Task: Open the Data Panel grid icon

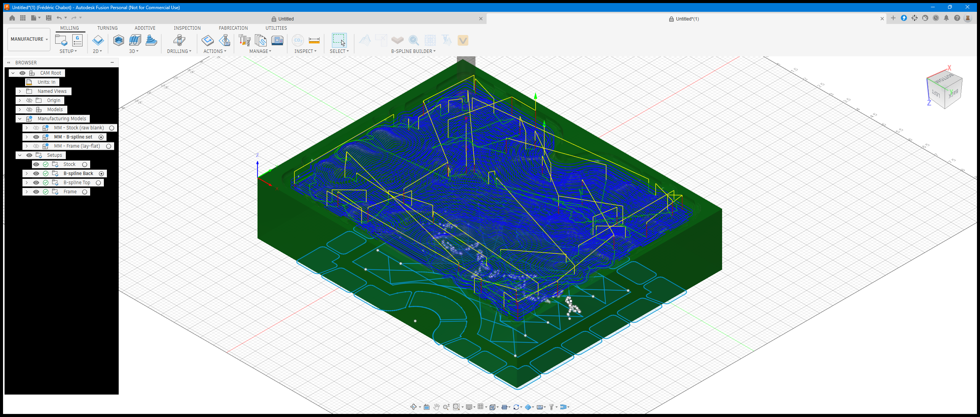Action: tap(23, 18)
